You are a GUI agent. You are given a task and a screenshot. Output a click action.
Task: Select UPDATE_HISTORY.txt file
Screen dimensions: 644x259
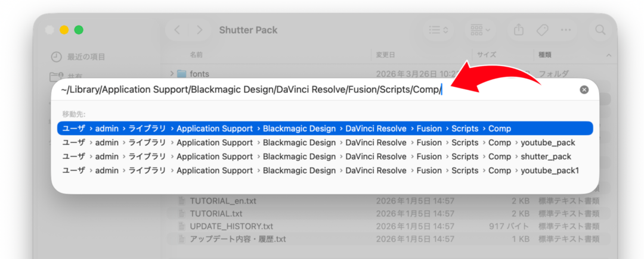click(231, 226)
